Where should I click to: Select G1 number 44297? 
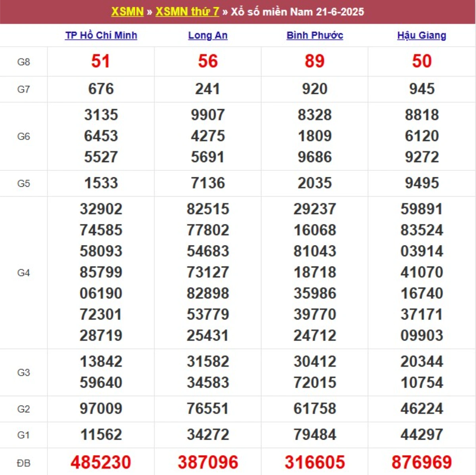tap(422, 435)
